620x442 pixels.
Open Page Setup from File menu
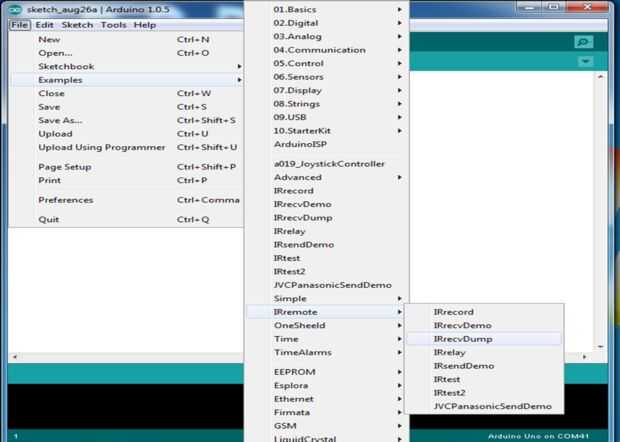coord(127,167)
